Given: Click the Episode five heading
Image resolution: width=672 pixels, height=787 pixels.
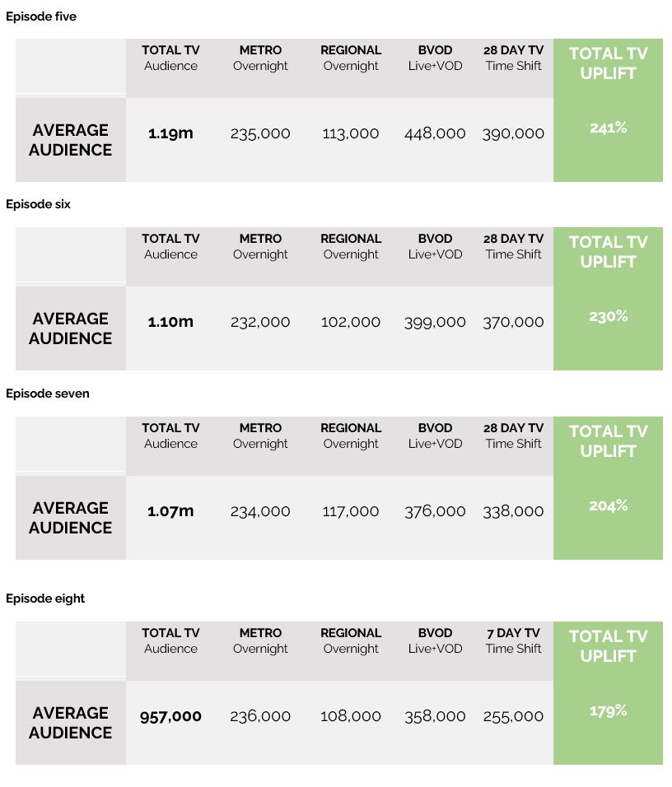Looking at the screenshot, I should click(x=41, y=16).
